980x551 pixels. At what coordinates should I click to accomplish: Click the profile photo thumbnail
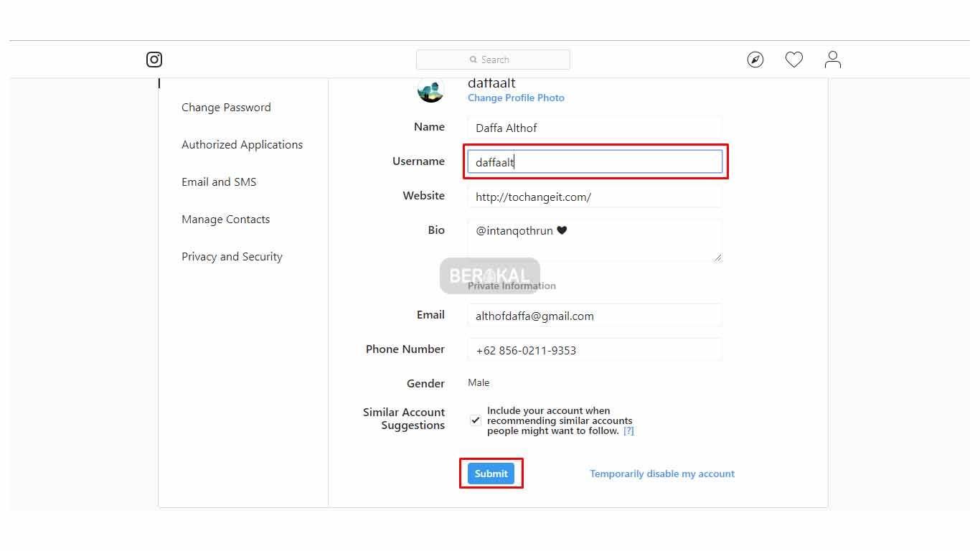430,90
